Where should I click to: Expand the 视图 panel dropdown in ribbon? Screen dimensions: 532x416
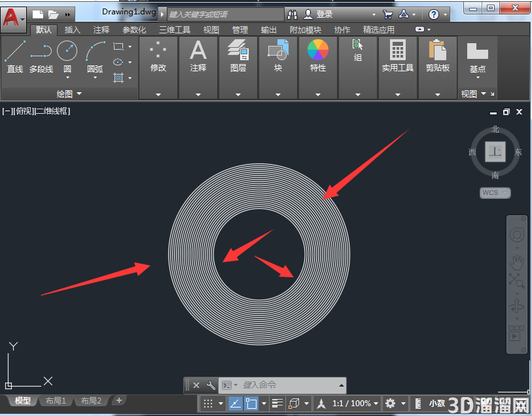click(x=484, y=94)
